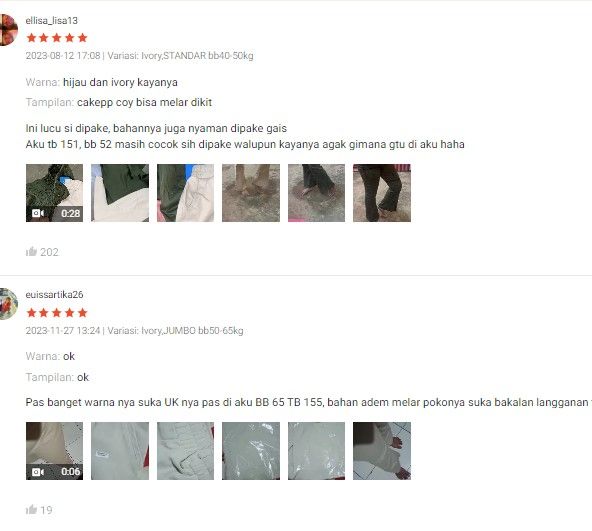Click the five-star rating of ellisa_lisa13
The width and height of the screenshot is (592, 531).
[57, 38]
